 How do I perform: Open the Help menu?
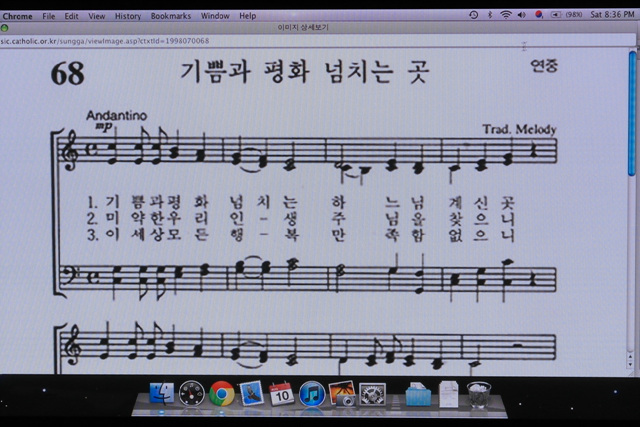coord(247,16)
